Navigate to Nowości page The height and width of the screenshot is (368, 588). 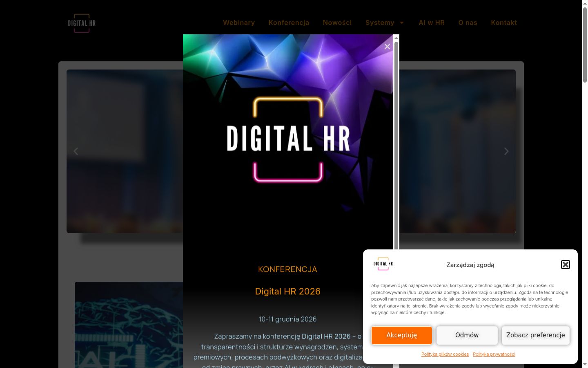[337, 22]
